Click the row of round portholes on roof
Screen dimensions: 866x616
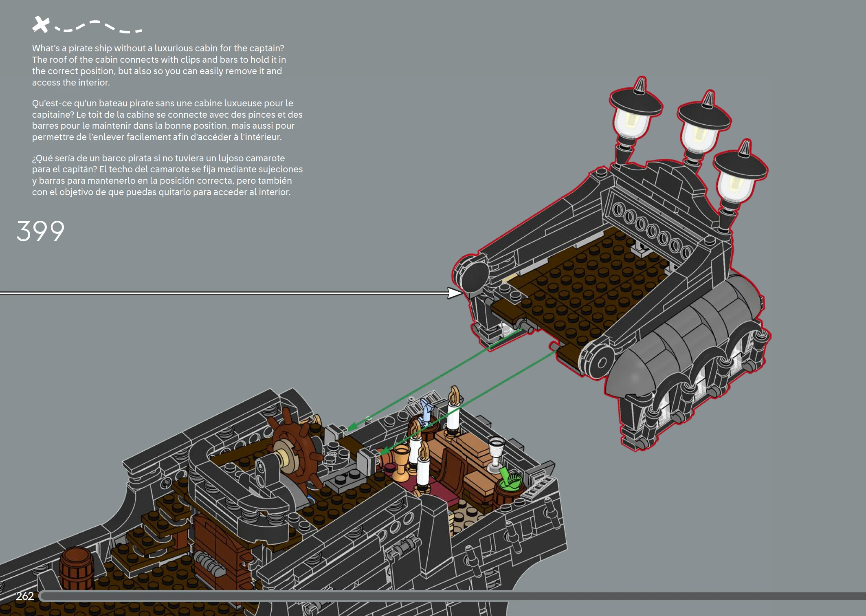click(x=652, y=230)
